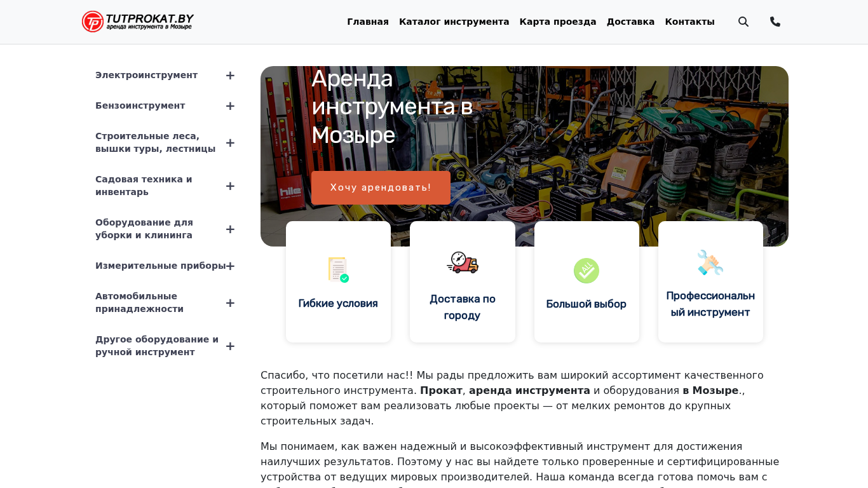Open Контакты menu item
Screen dimensions: 868x488
pos(690,22)
